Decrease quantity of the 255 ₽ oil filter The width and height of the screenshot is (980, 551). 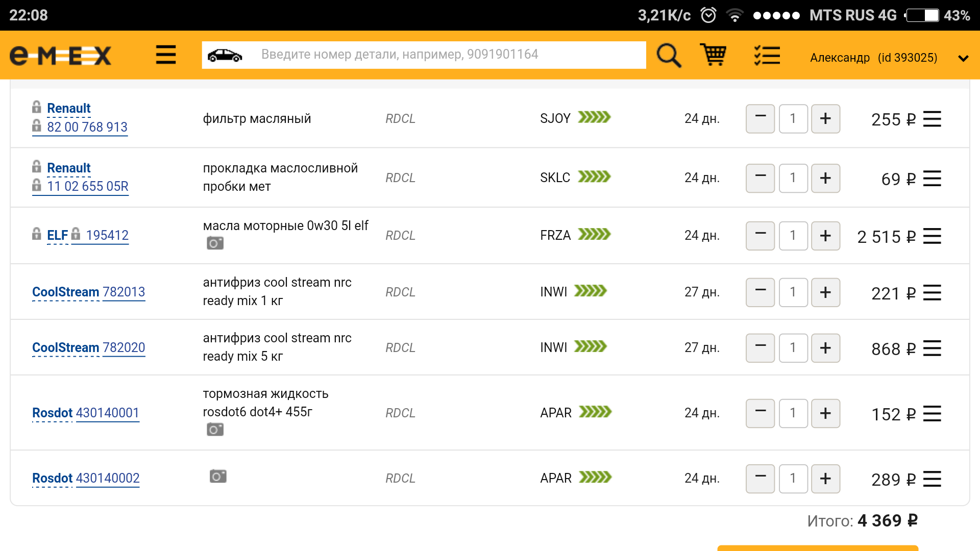click(x=760, y=119)
